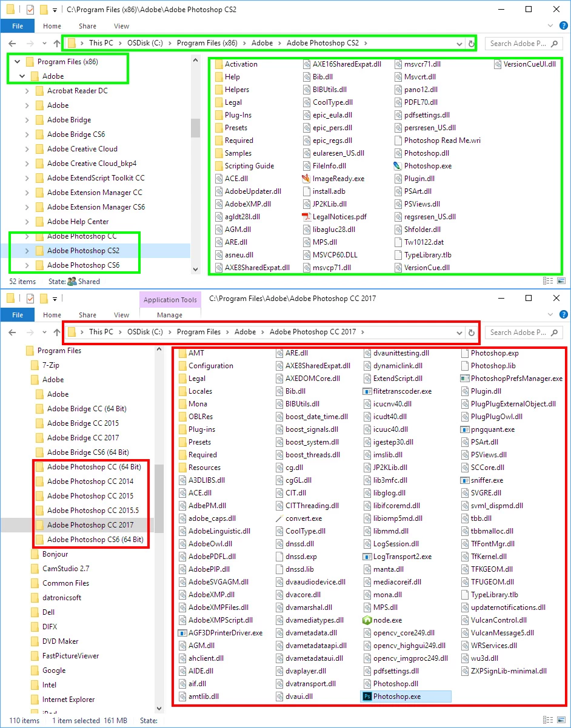The width and height of the screenshot is (571, 728).
Task: Open LegalNotices.pdf file
Action: (x=334, y=217)
